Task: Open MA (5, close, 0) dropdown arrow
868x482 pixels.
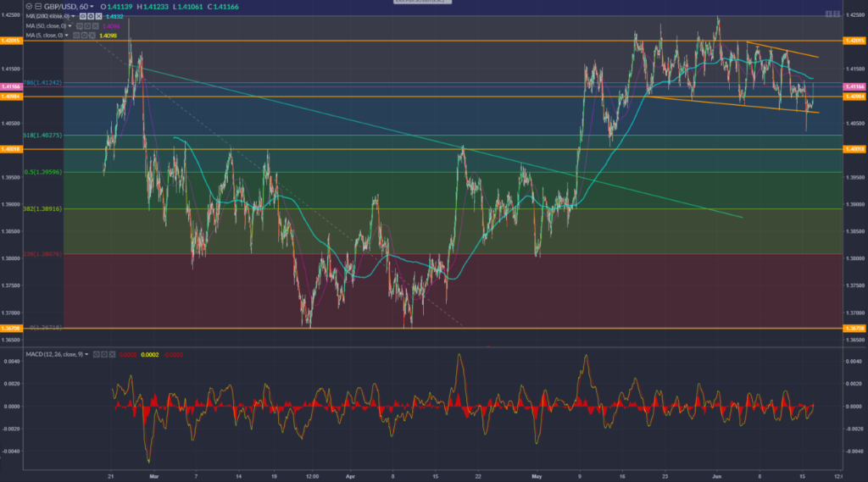Action: pos(66,36)
